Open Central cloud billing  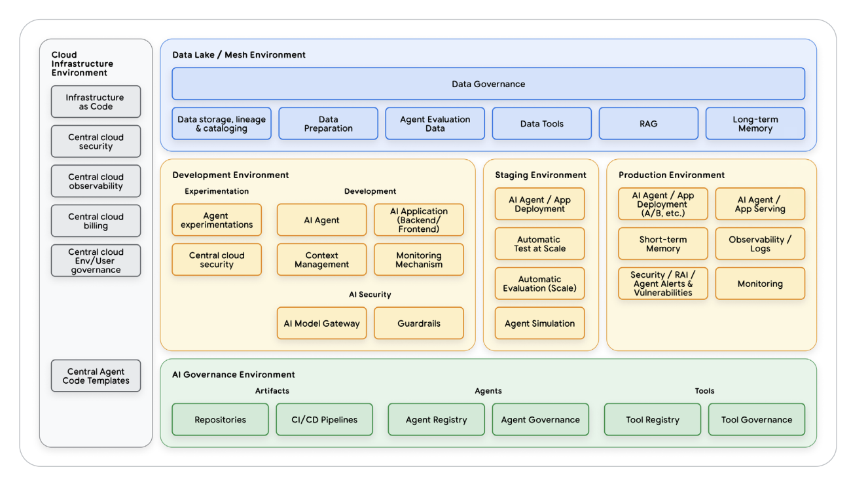96,221
